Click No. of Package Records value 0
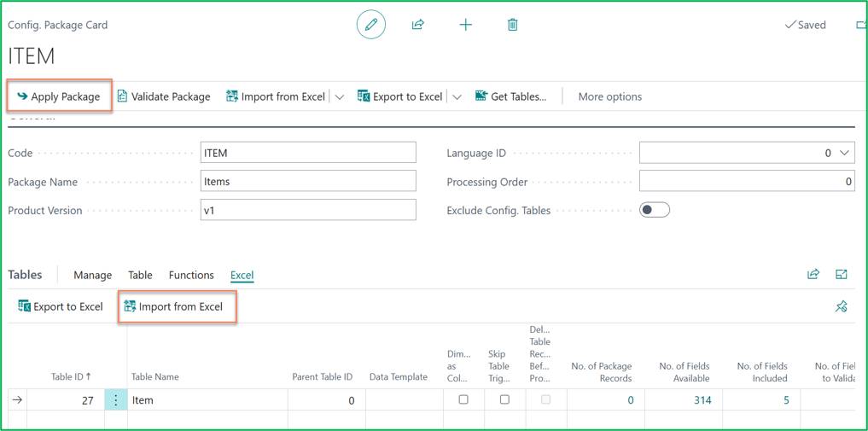The width and height of the screenshot is (868, 431). point(631,400)
